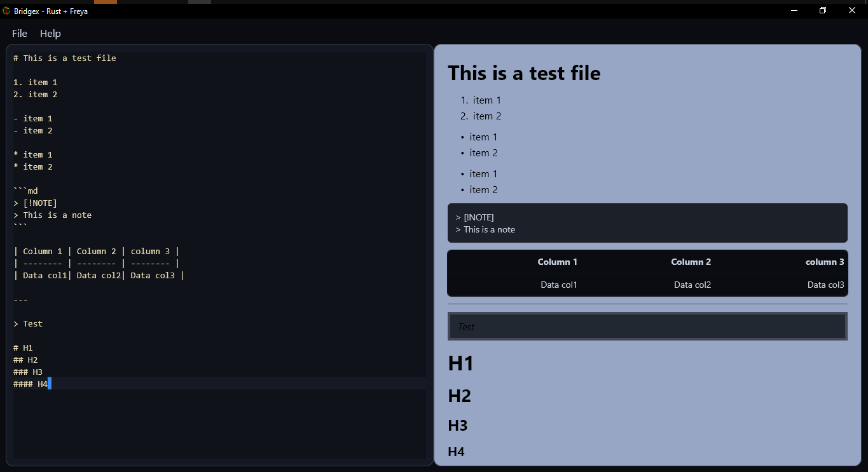Click the "1. item 1" line in the editor

(x=35, y=82)
